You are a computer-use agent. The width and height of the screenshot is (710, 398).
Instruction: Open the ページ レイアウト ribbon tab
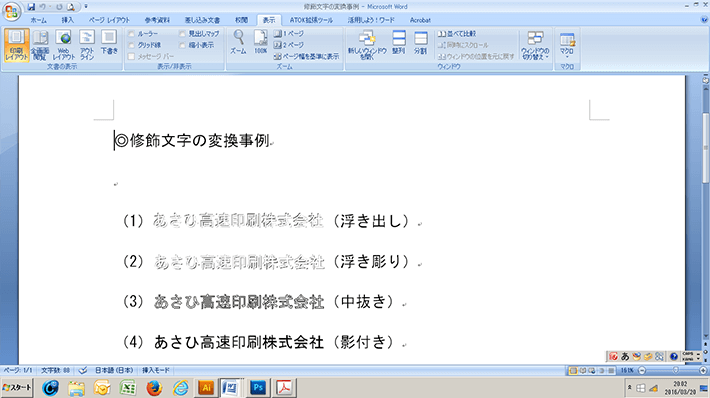(x=109, y=20)
